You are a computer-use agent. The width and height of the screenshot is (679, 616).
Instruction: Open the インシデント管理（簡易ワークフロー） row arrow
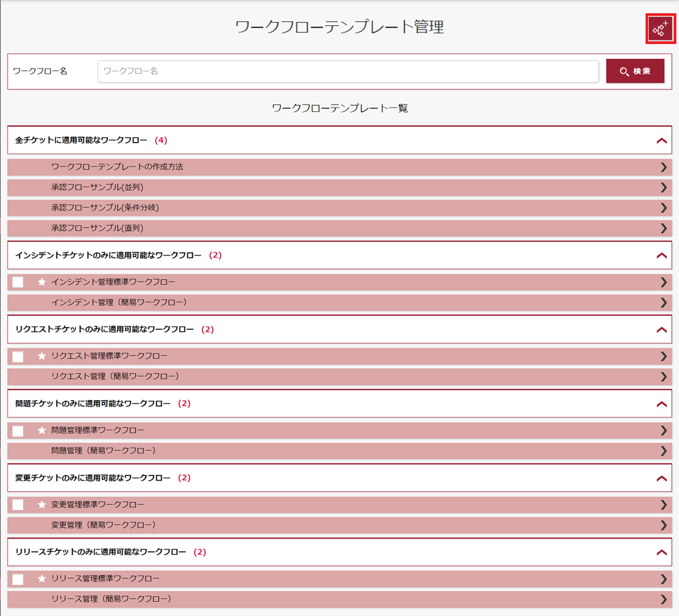(664, 303)
